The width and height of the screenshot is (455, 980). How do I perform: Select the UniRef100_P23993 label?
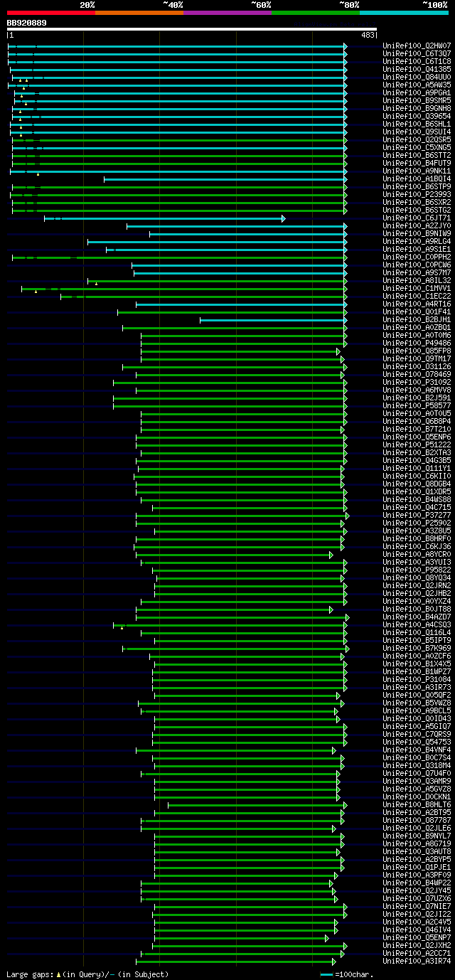click(417, 194)
